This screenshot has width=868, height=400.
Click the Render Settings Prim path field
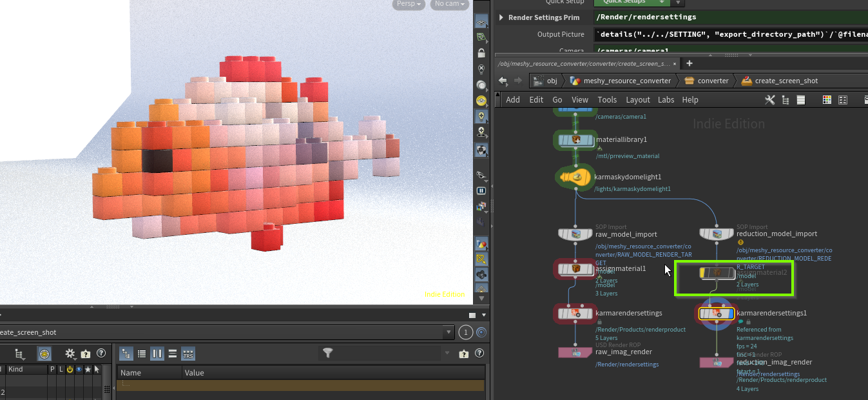pyautogui.click(x=731, y=17)
